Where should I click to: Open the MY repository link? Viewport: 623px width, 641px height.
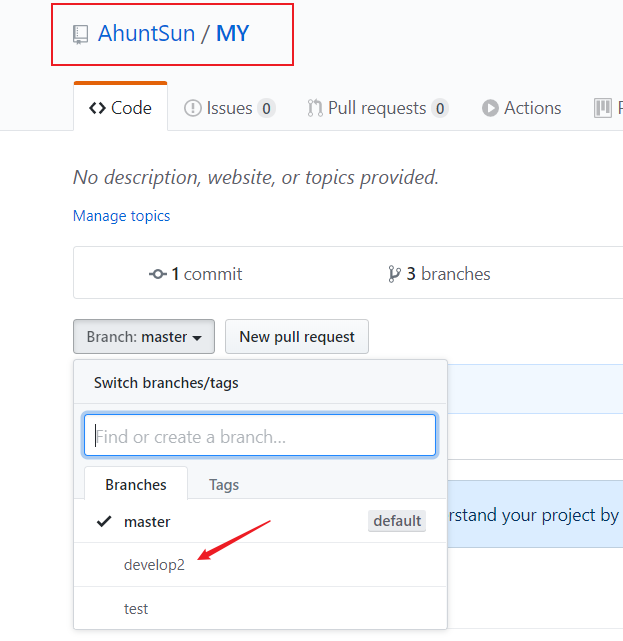[233, 34]
